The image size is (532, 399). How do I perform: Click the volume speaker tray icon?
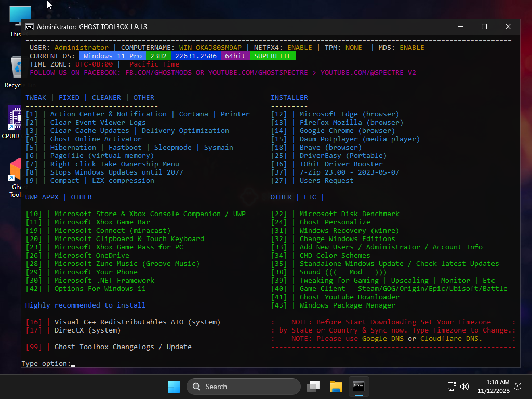464,387
